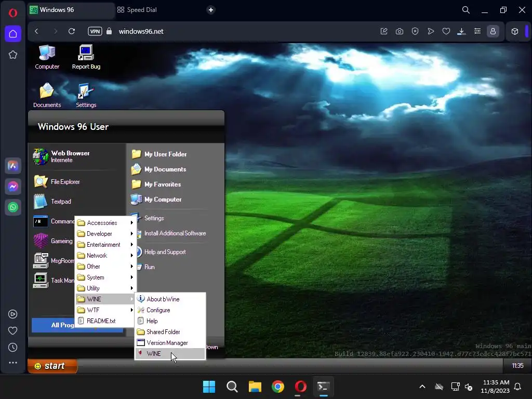532x399 pixels.
Task: Open Gameing from start menu
Action: [x=54, y=241]
